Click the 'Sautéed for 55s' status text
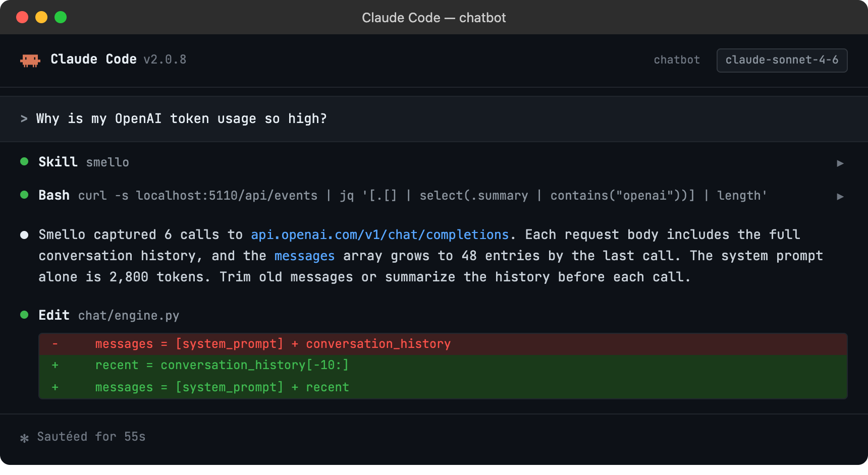The image size is (868, 475). click(x=91, y=437)
